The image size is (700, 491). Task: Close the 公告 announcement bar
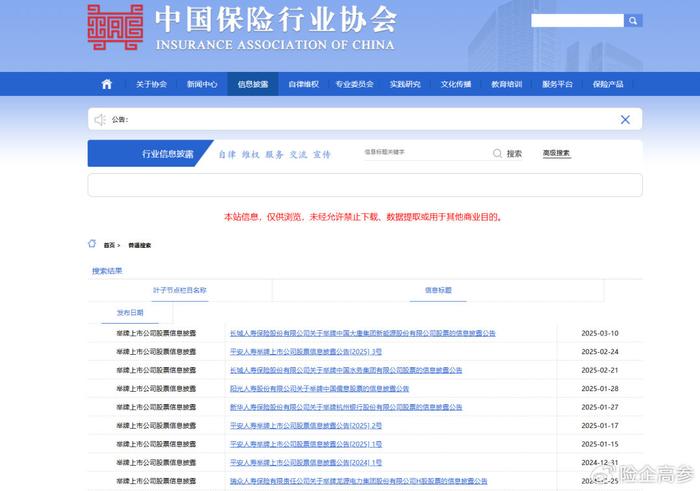[625, 119]
